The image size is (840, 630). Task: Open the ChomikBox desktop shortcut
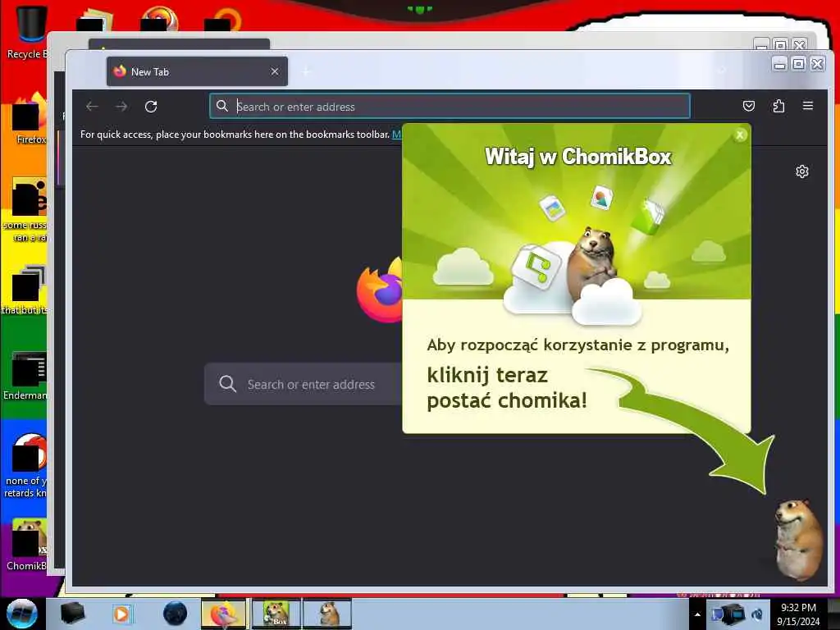click(x=27, y=545)
